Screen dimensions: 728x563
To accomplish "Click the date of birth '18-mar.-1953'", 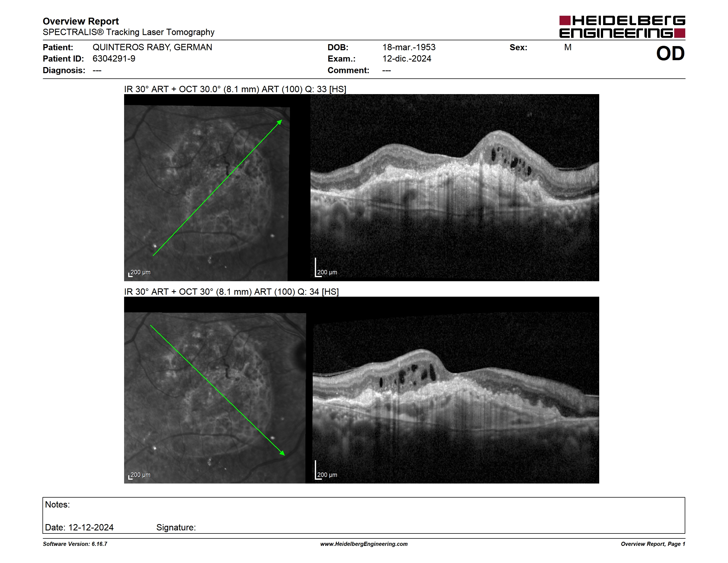I will pos(409,47).
